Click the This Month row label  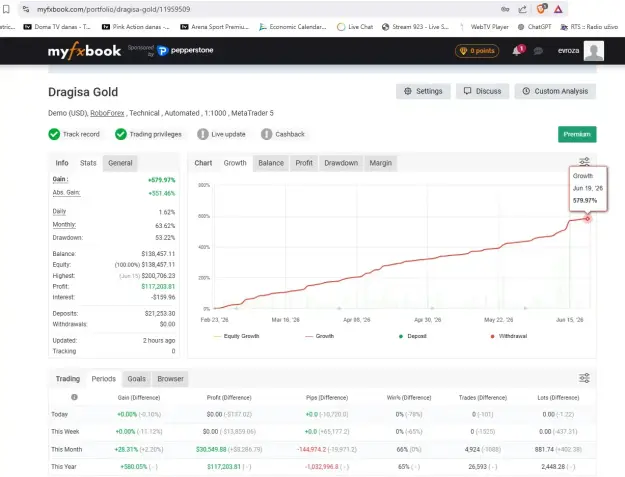pos(67,450)
